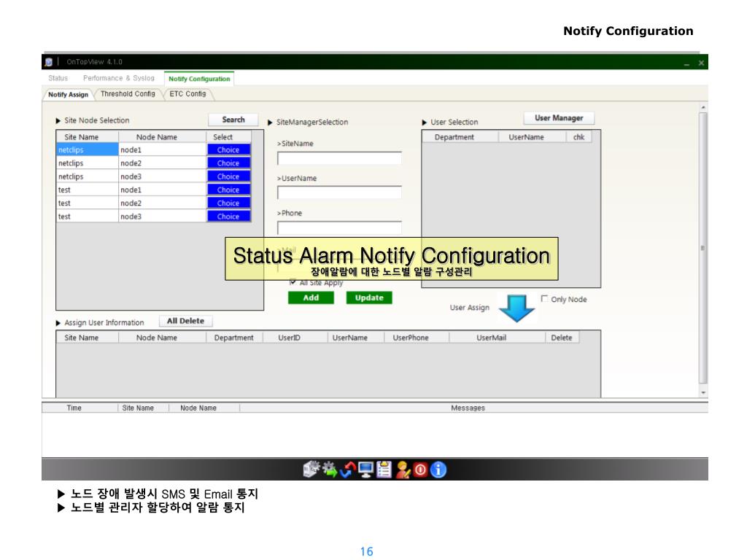Image resolution: width=747 pixels, height=560 pixels.
Task: Select the Notify Configuration tab
Action: 199,79
